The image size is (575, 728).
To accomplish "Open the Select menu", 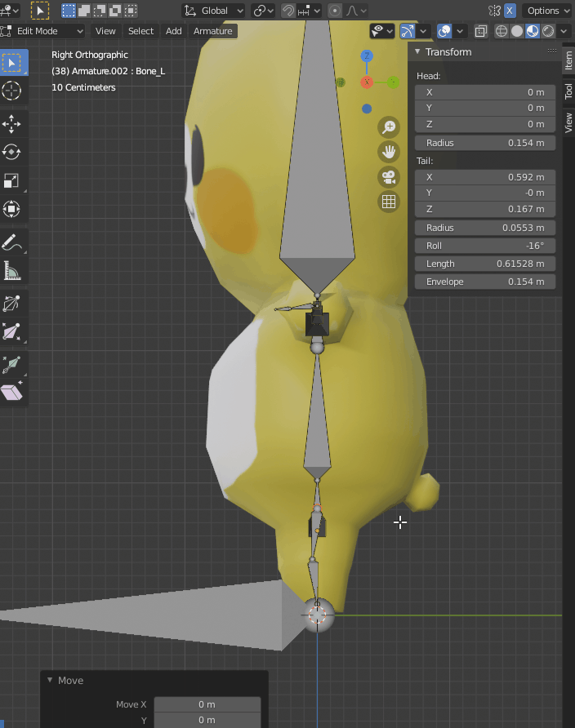I will tap(140, 31).
